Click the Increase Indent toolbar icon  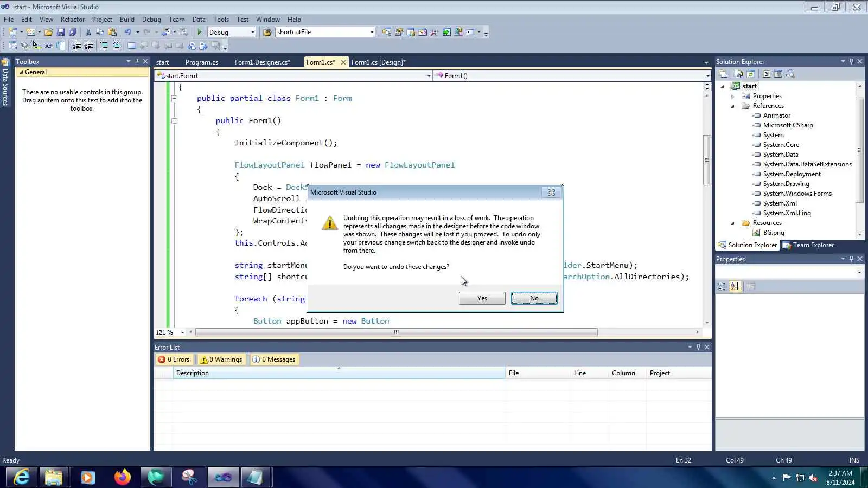(88, 46)
